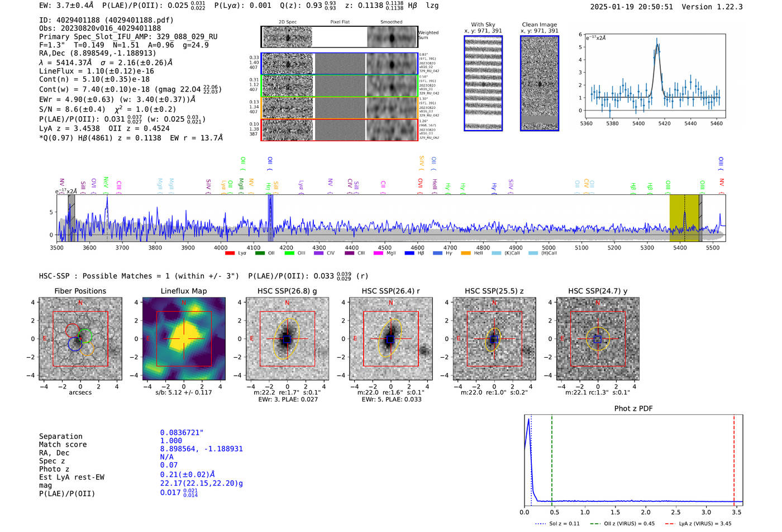Click the Obs: 20230820v016_4029401188 text

pos(100,28)
